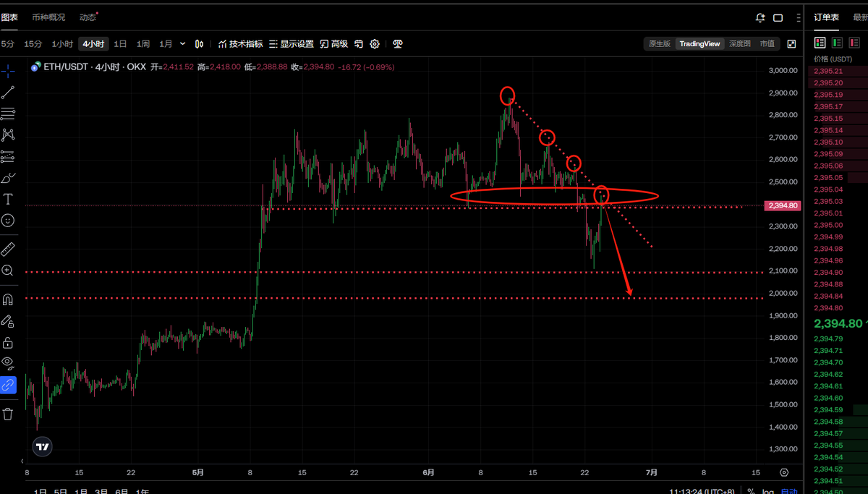This screenshot has height=494, width=868.
Task: Switch chart to 深度图 depth view
Action: pyautogui.click(x=739, y=44)
